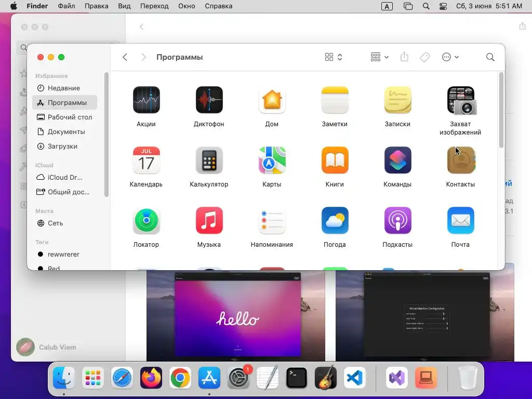Select Документы in the sidebar
This screenshot has height=399, width=532.
(x=65, y=131)
